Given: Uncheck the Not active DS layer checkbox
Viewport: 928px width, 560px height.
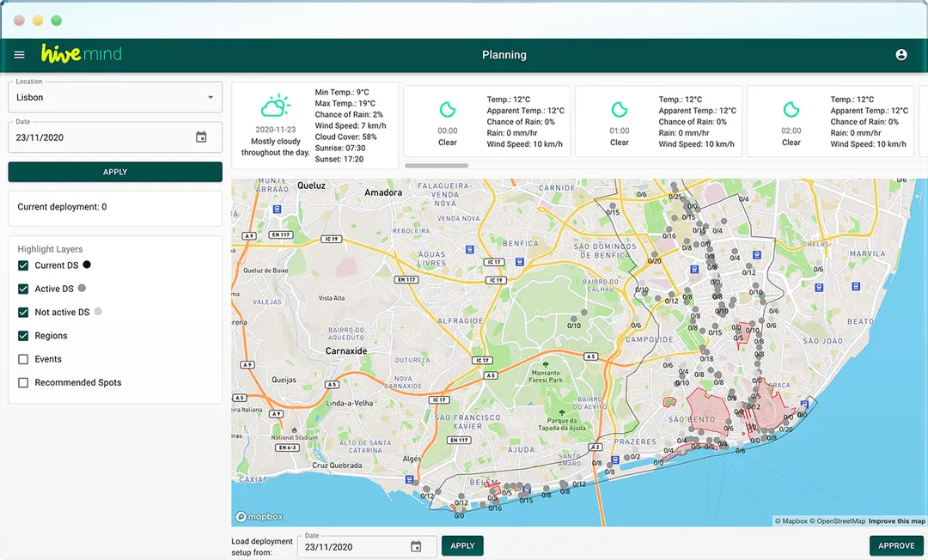Looking at the screenshot, I should (23, 313).
